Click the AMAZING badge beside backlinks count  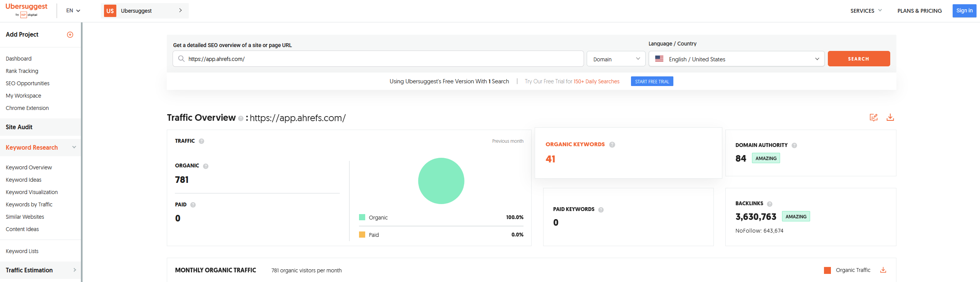[796, 216]
